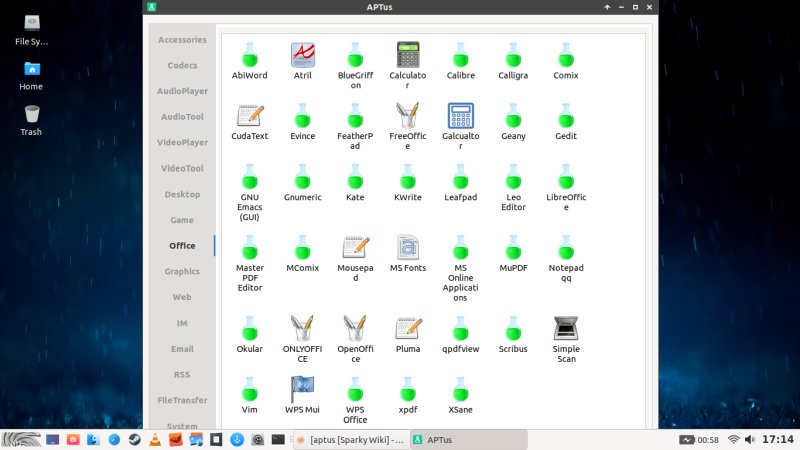Open the VideoTool category tab

coord(182,168)
